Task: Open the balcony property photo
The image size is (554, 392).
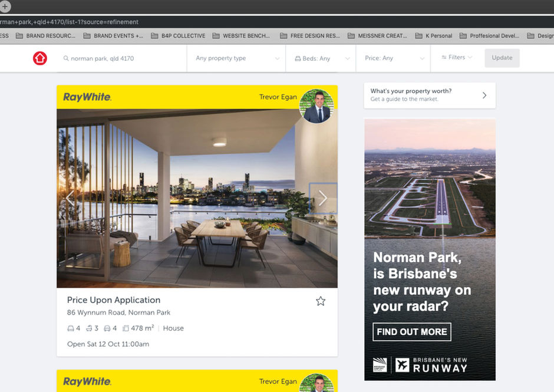Action: [x=197, y=198]
